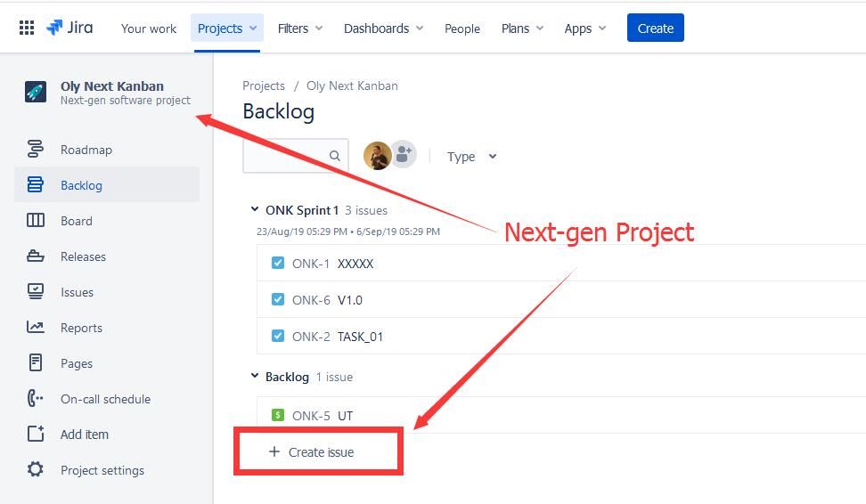Click the ONK-2 issue key

coord(311,337)
